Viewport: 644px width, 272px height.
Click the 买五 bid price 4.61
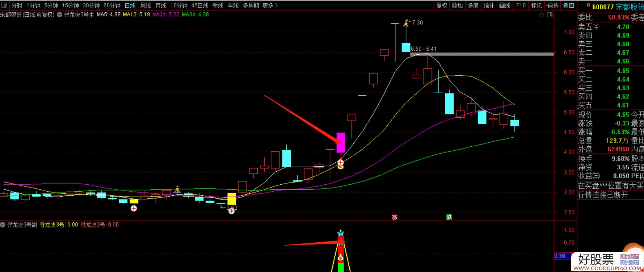click(623, 105)
